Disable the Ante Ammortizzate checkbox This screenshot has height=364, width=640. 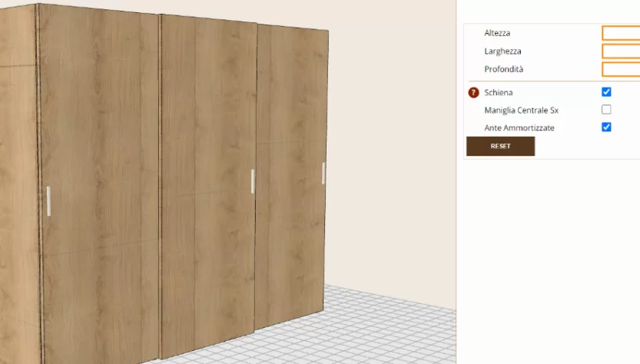point(606,127)
